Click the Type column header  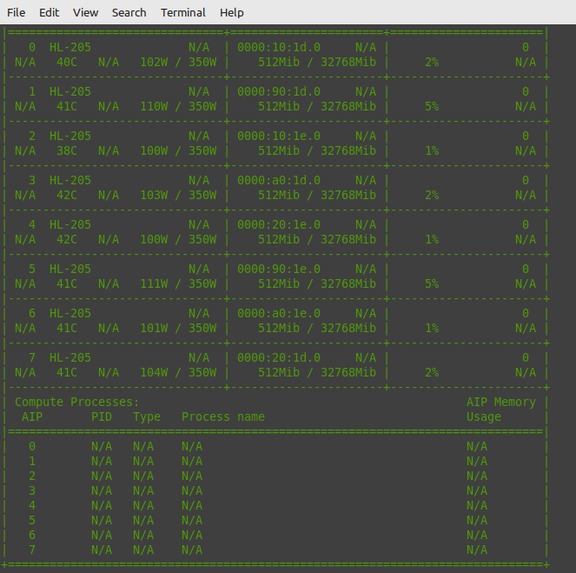click(147, 417)
